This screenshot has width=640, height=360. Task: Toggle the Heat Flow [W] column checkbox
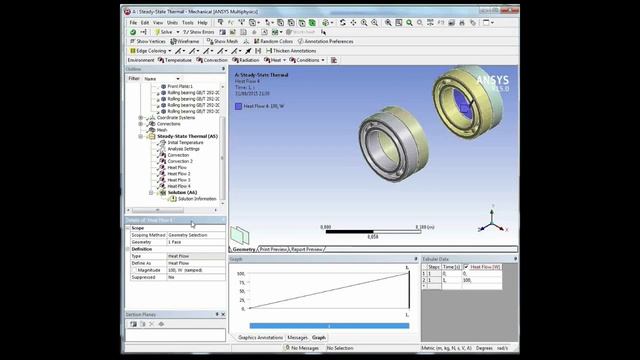[466, 267]
